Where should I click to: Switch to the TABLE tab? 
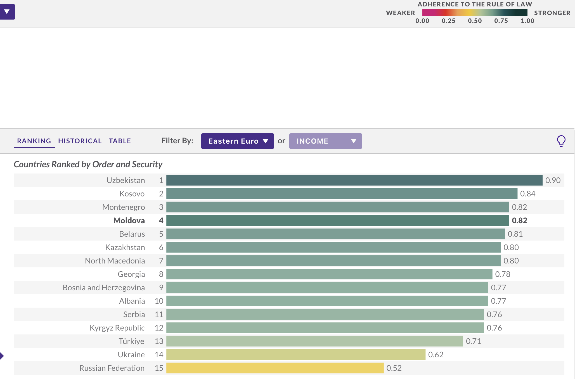click(120, 141)
